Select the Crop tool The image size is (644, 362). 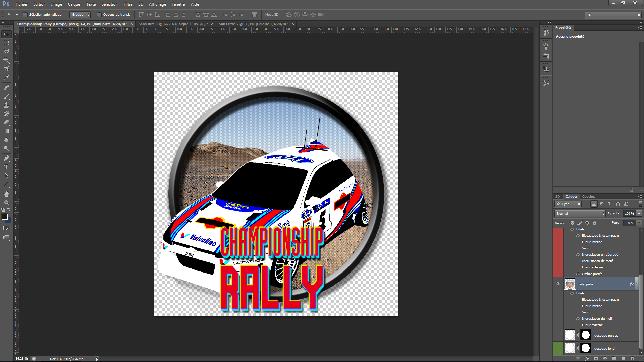(6, 69)
